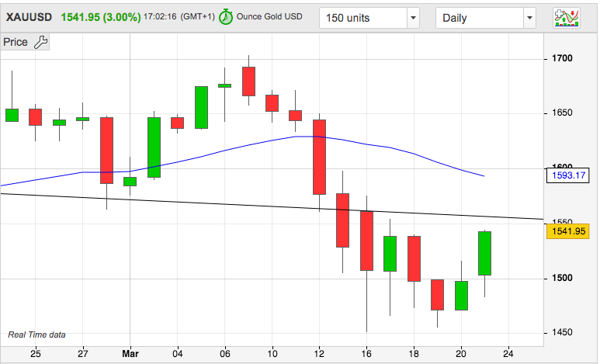
Task: Click the Real Time data text
Action: (x=36, y=335)
